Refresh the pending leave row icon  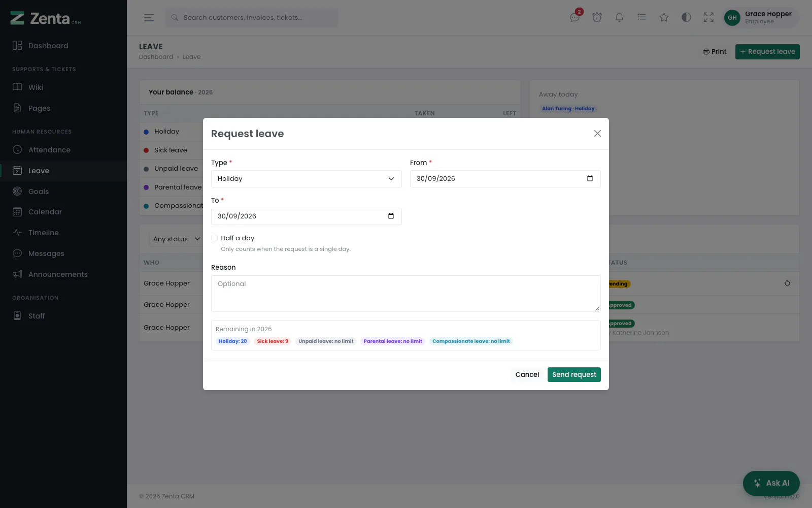(x=787, y=283)
